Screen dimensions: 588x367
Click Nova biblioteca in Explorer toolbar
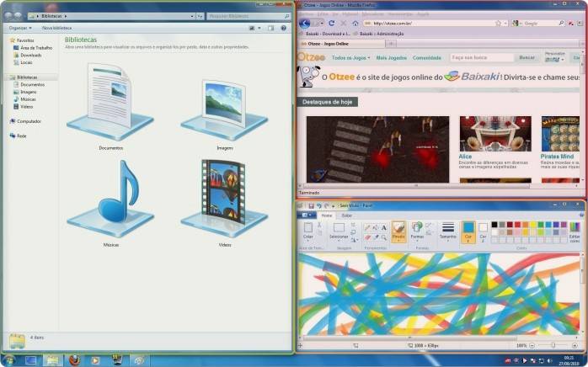56,28
